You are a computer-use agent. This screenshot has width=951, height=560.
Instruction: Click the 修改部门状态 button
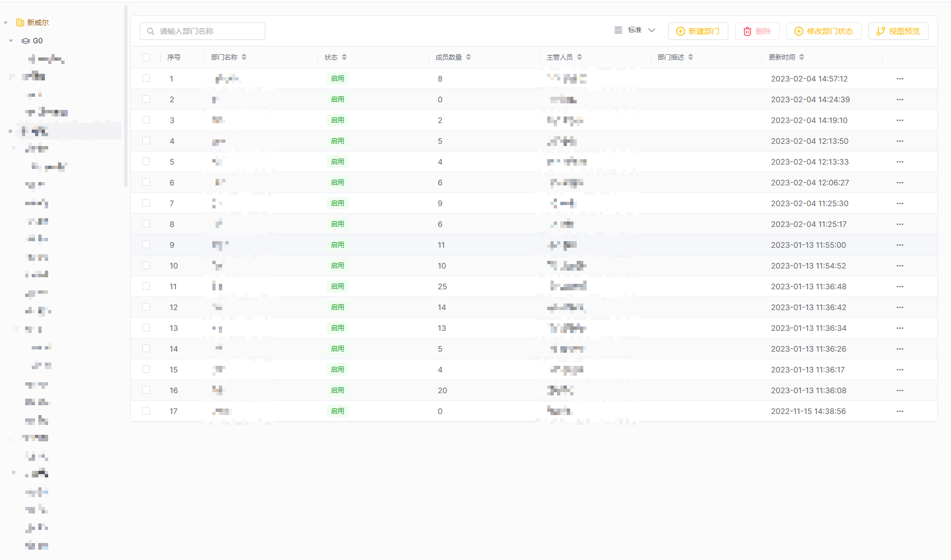click(824, 31)
